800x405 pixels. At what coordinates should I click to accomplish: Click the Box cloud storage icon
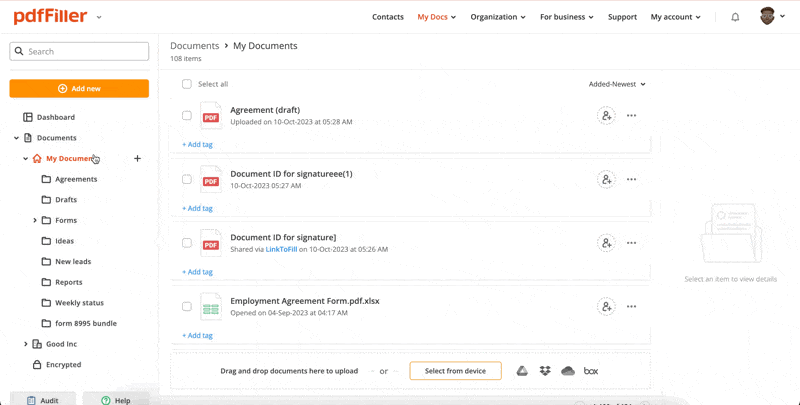point(591,371)
